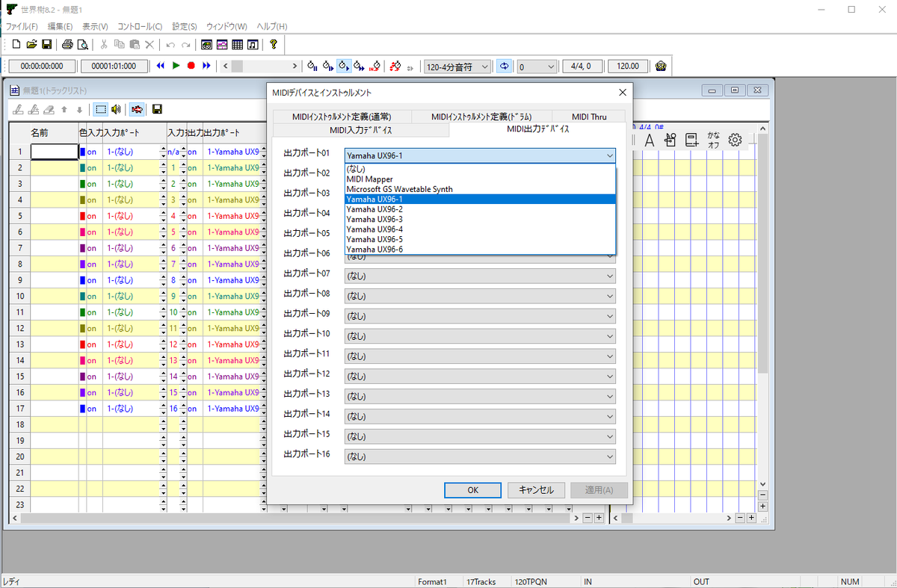Choose Yamaha UX96-2 in the list
The width and height of the screenshot is (897, 588).
coord(480,209)
